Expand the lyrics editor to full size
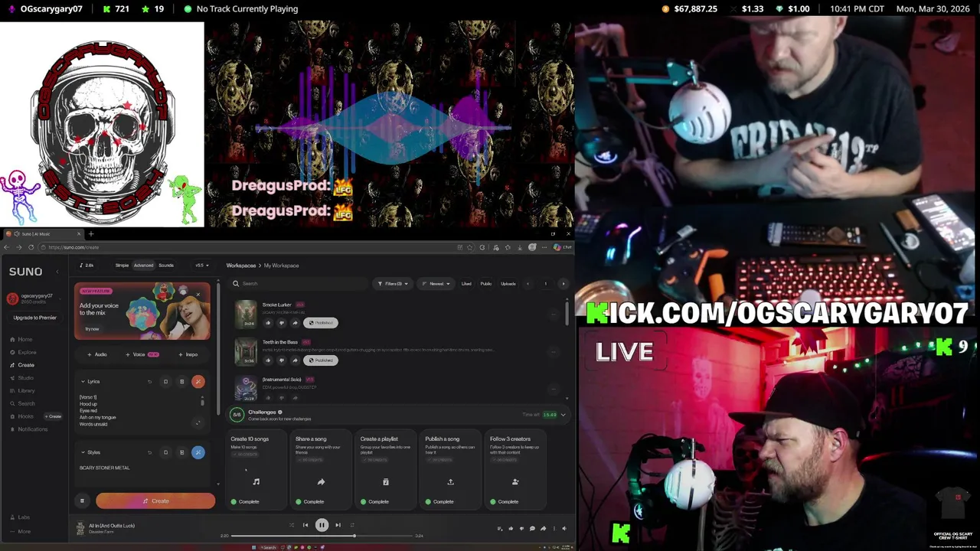This screenshot has height=551, width=980. point(198,422)
